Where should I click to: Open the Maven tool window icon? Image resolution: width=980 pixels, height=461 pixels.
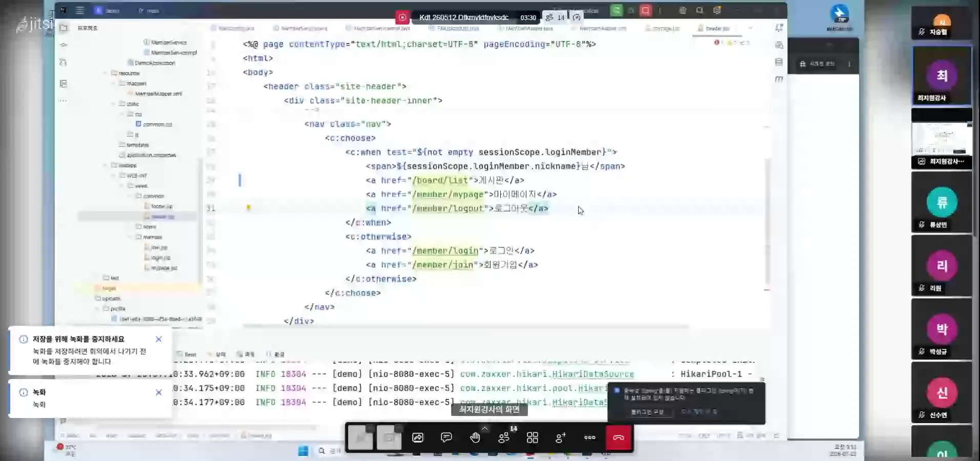tap(779, 79)
